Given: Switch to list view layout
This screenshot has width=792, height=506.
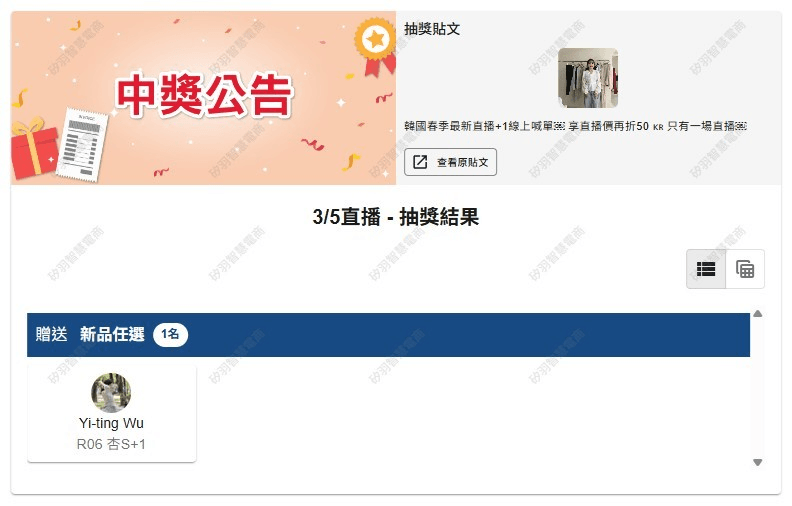Looking at the screenshot, I should pyautogui.click(x=706, y=269).
